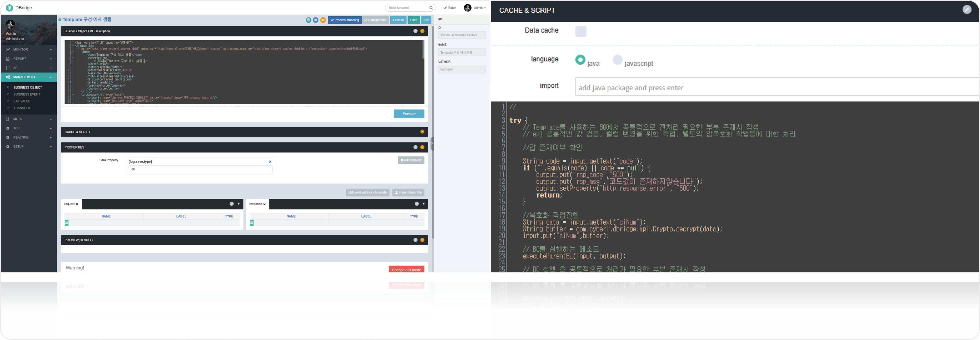Viewport: 980px width, 340px height.
Task: Click the blue eye preview icon
Action: [x=315, y=20]
